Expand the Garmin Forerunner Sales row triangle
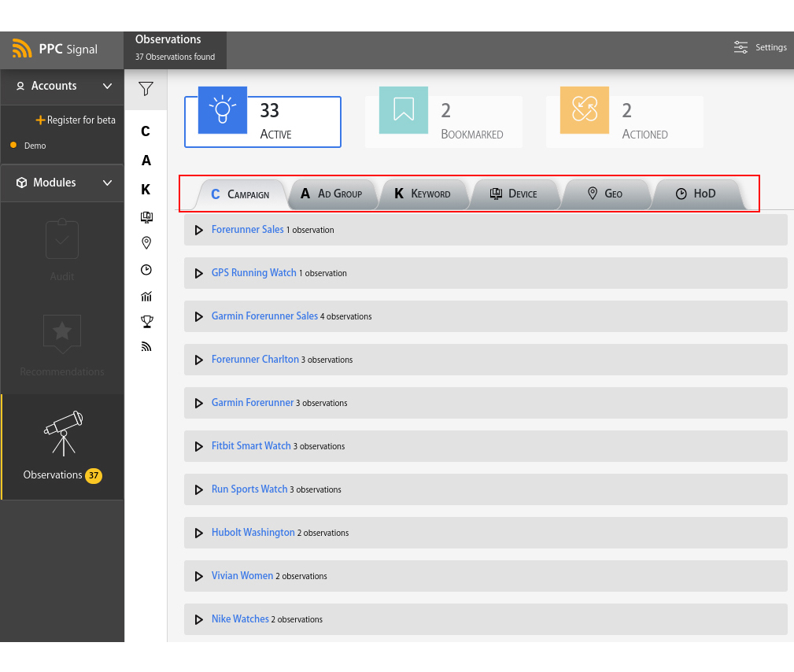 coord(198,317)
